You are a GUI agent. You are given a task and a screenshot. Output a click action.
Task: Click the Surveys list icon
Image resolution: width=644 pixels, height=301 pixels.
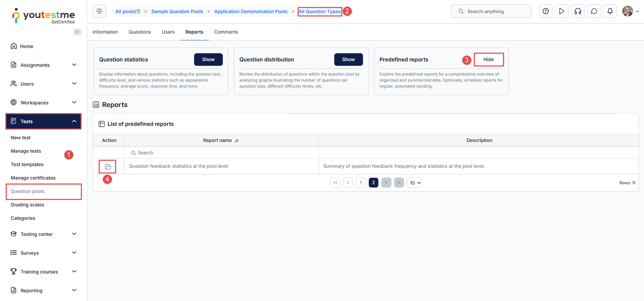click(x=14, y=253)
